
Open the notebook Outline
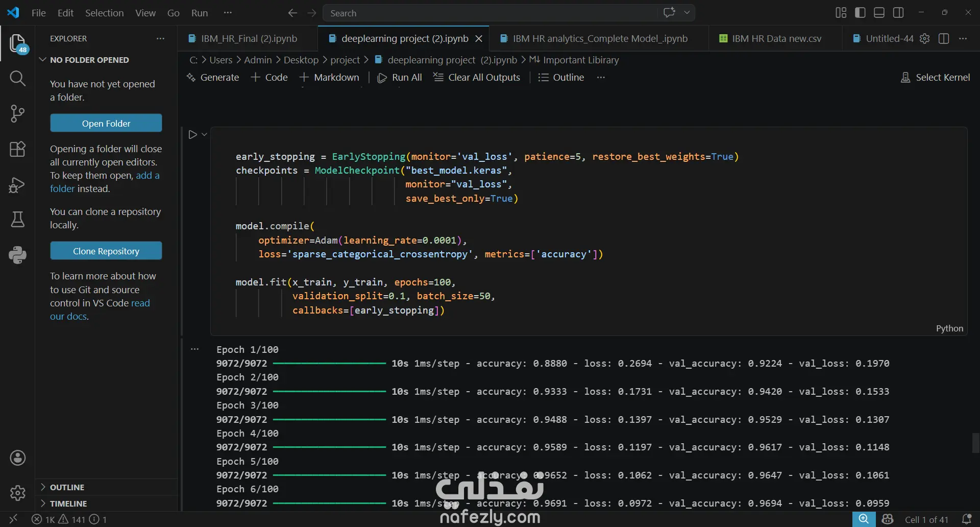(x=561, y=77)
